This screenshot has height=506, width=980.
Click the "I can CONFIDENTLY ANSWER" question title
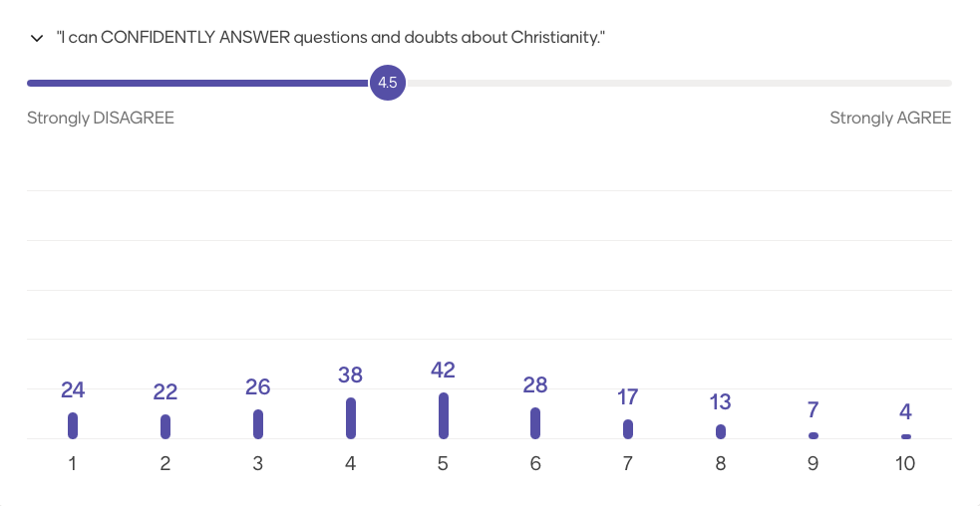pos(331,38)
